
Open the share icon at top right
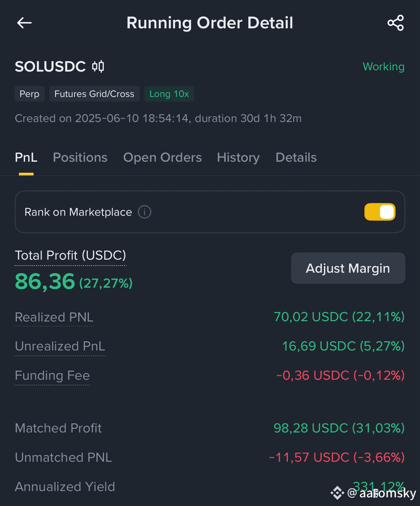point(396,23)
